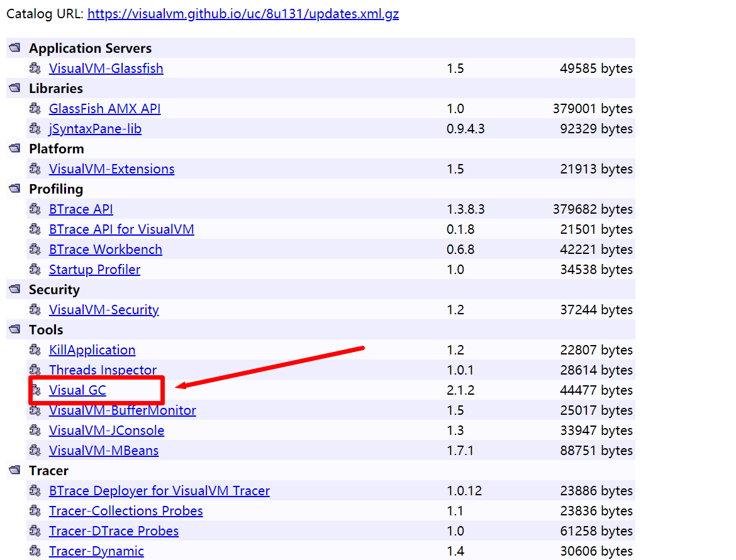Click the plugin icon beside VisualVM-JConsole
This screenshot has width=736, height=560.
(35, 431)
